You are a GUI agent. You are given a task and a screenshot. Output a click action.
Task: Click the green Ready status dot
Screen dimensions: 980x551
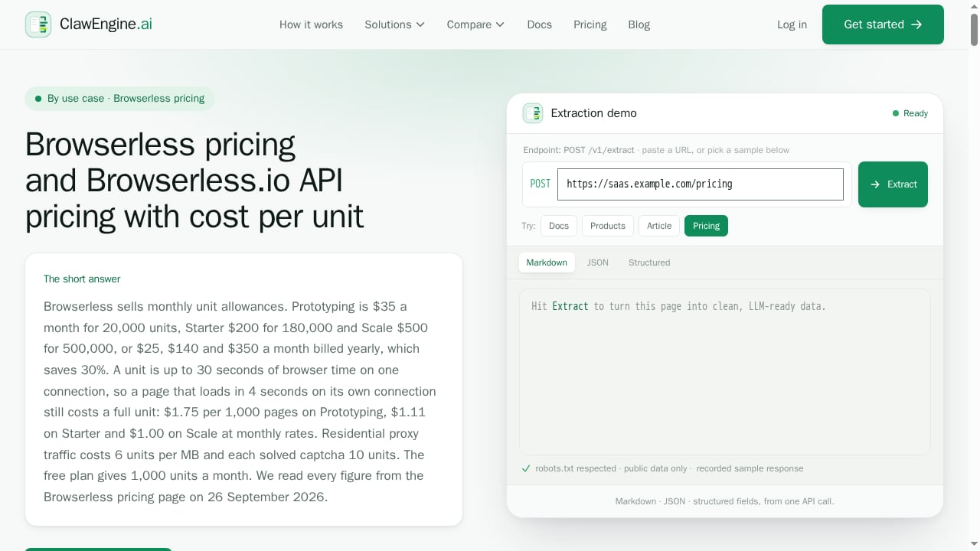[x=896, y=113]
